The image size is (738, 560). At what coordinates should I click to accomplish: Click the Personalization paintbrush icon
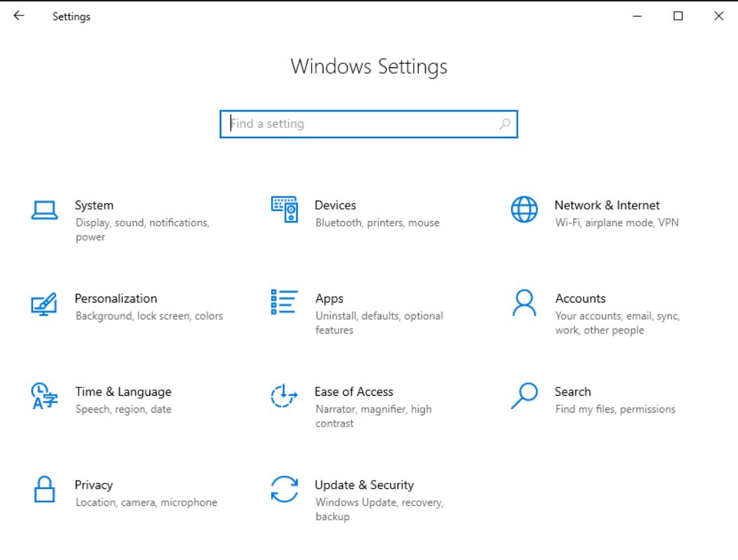pyautogui.click(x=44, y=304)
